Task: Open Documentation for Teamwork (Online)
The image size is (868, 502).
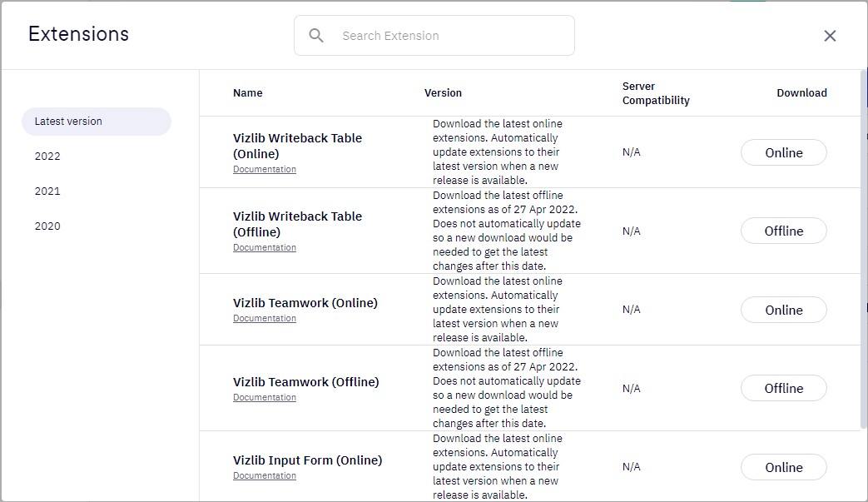Action: point(265,318)
